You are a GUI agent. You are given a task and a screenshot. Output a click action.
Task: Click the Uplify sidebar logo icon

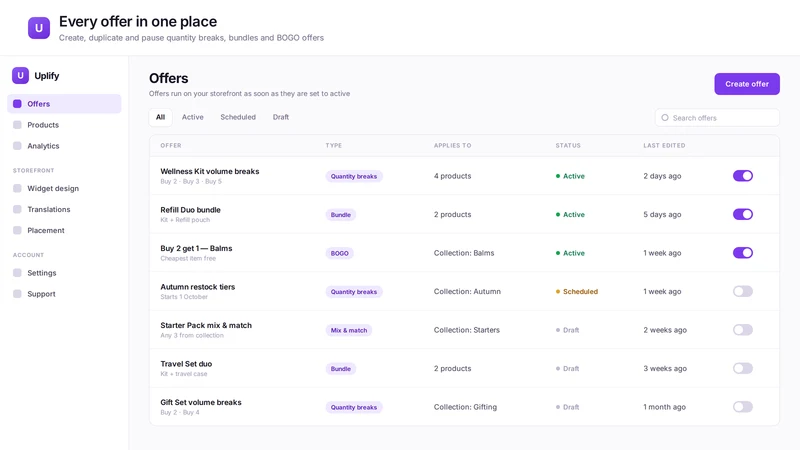coord(20,76)
